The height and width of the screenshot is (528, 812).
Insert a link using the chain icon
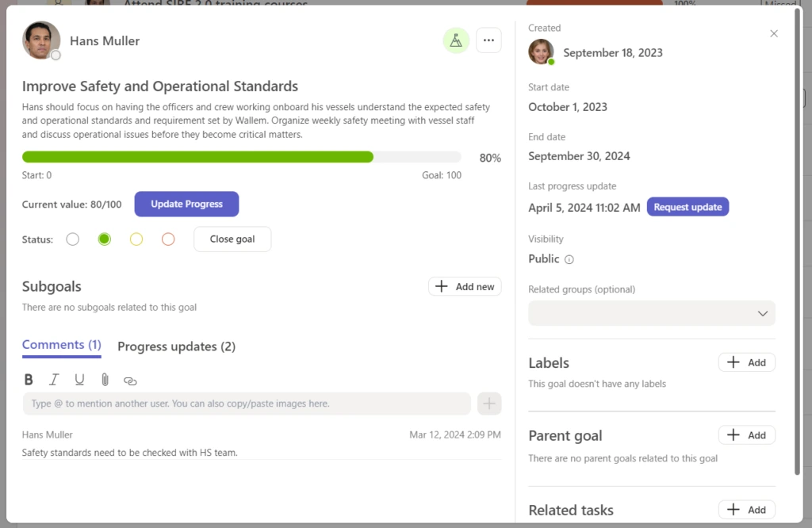[x=130, y=381]
